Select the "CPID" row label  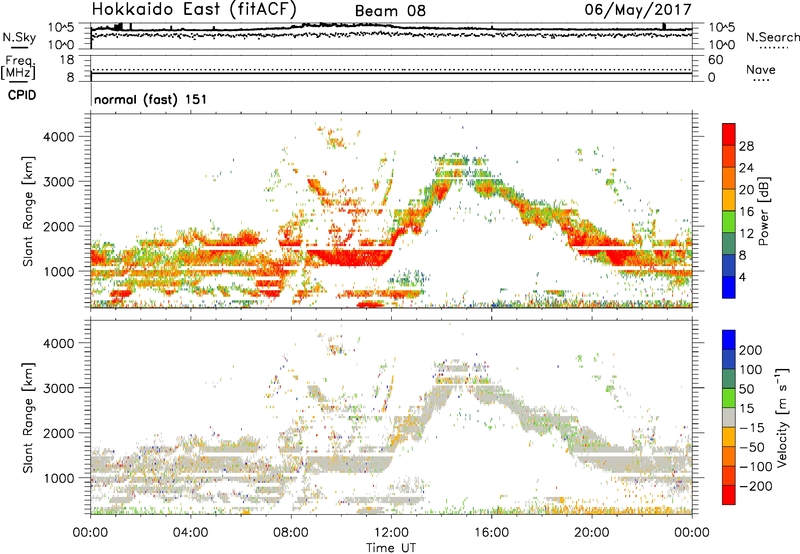(x=22, y=95)
